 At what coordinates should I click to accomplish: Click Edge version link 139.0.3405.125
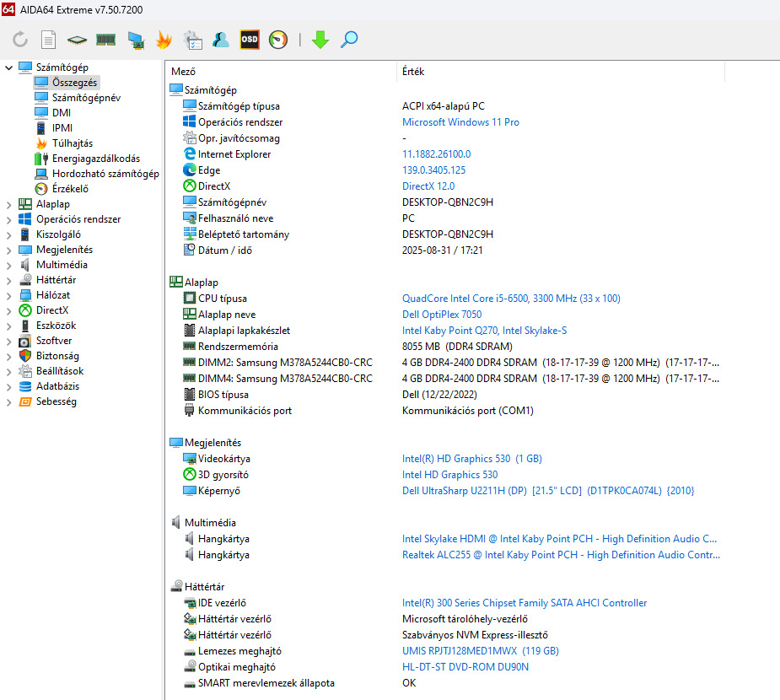click(x=433, y=170)
